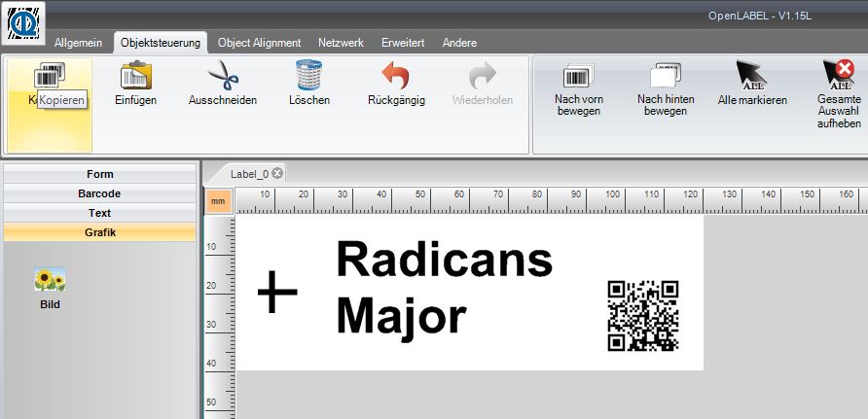This screenshot has height=419, width=868.
Task: Switch to the Erweitert tab
Action: tap(403, 43)
